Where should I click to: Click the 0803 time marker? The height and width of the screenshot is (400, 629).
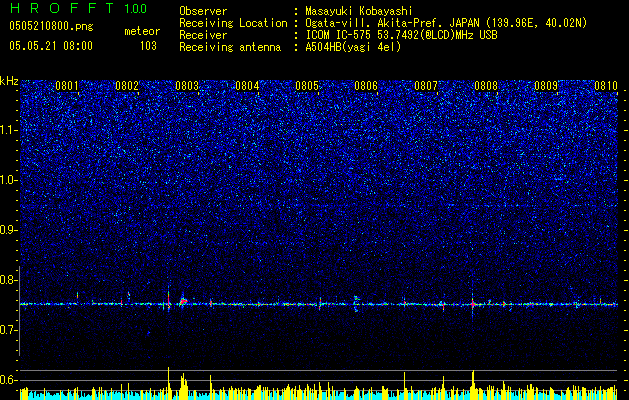tap(187, 86)
